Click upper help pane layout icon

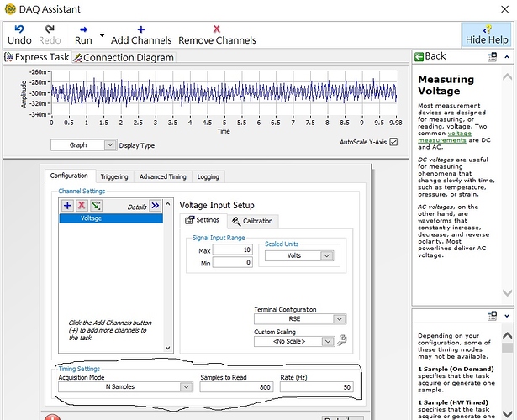pyautogui.click(x=492, y=57)
